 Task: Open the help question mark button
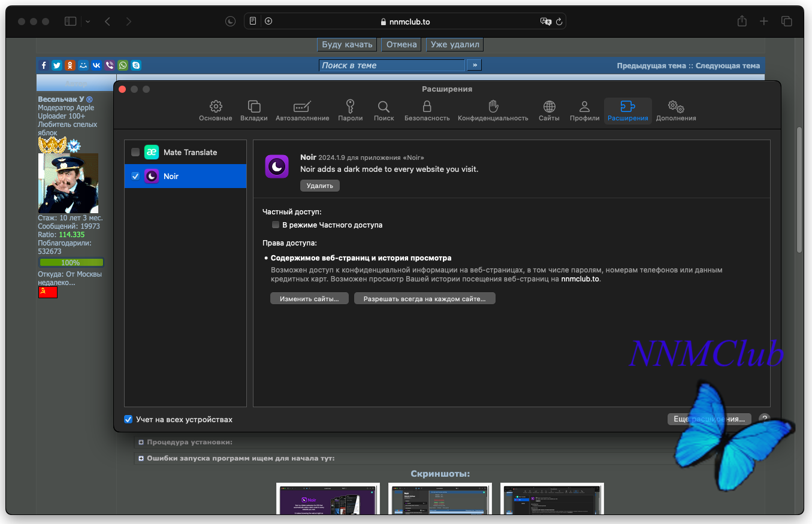click(764, 419)
